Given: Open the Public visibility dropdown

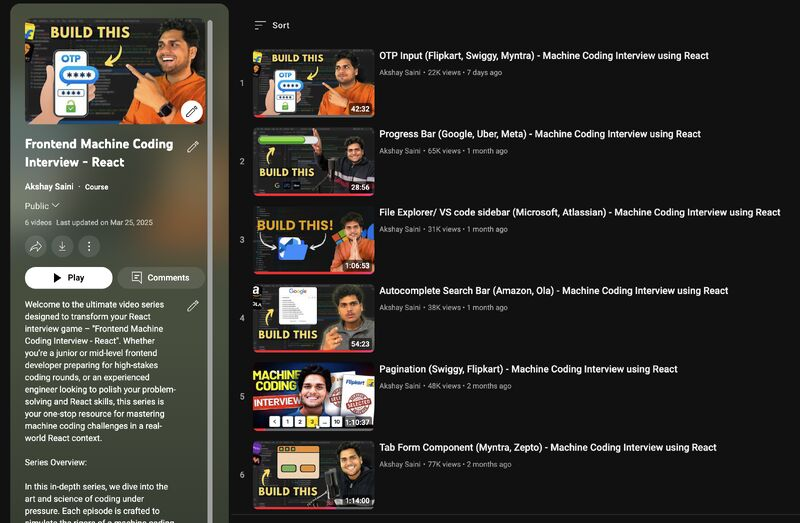Looking at the screenshot, I should (42, 206).
